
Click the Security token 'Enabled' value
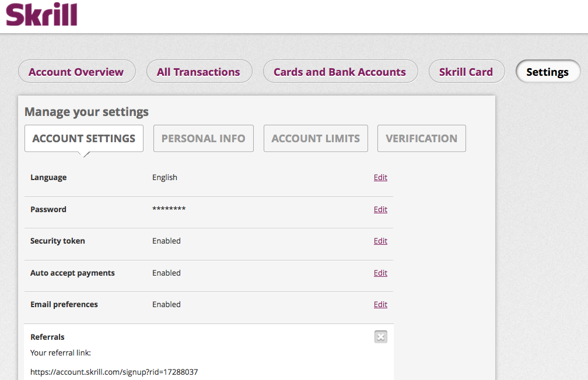coord(166,241)
